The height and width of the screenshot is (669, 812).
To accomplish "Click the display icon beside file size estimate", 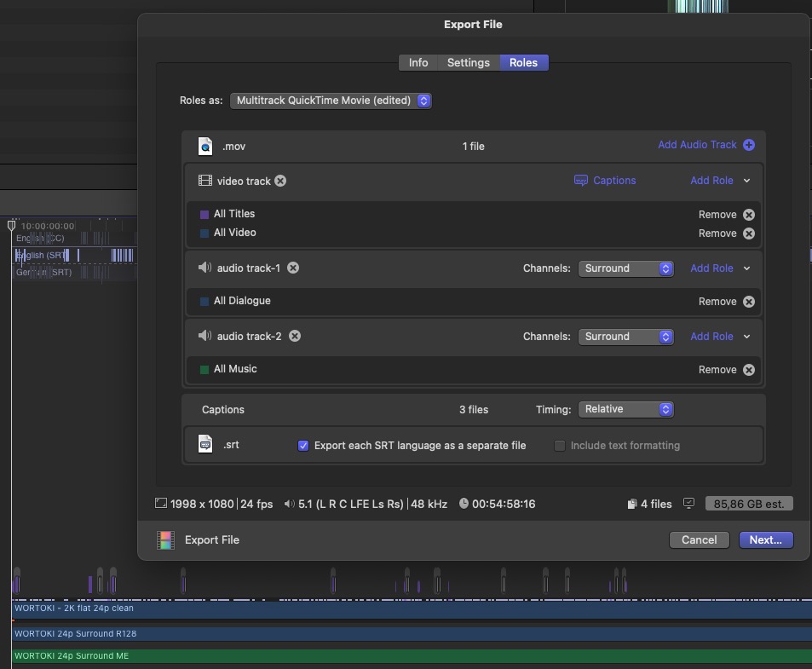I will point(689,504).
